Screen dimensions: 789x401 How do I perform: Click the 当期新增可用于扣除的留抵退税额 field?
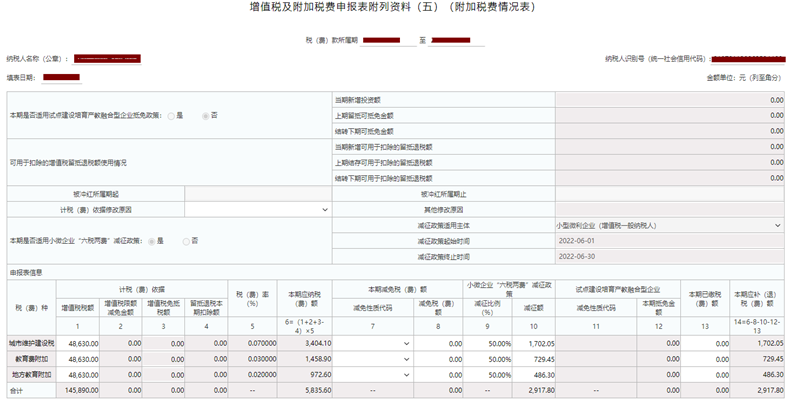pyautogui.click(x=670, y=147)
